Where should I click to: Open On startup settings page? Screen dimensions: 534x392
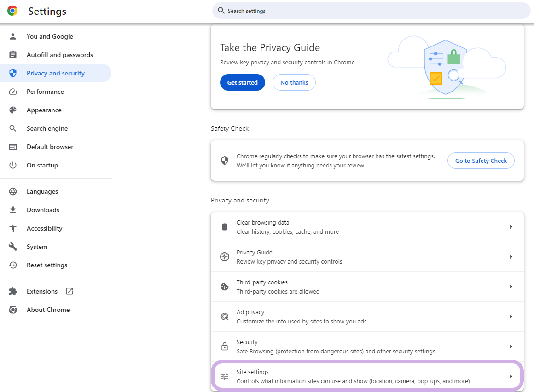tap(56, 165)
